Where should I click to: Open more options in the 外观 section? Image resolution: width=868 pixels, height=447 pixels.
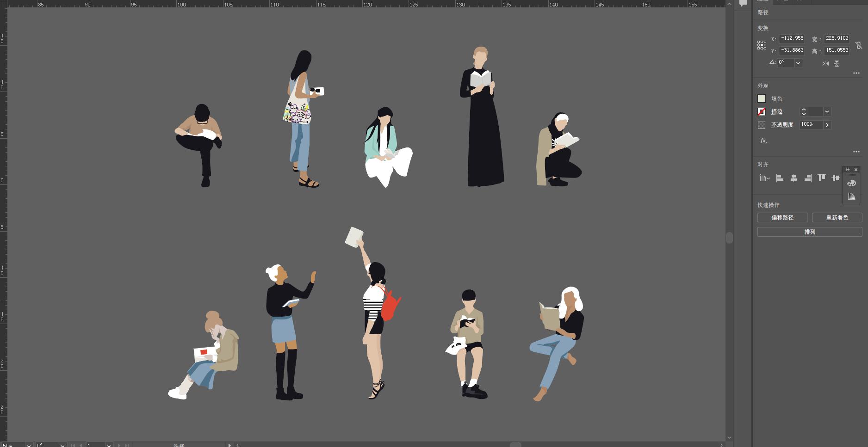856,152
